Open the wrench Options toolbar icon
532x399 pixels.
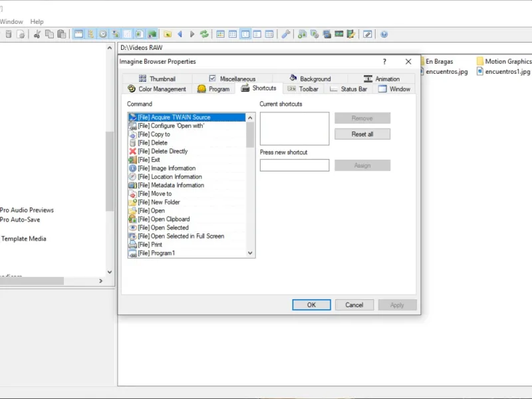(x=286, y=35)
